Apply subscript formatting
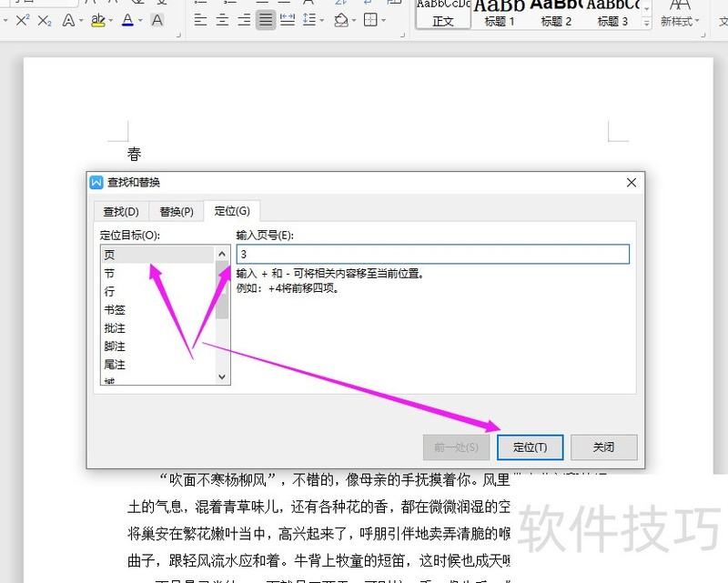The image size is (728, 583). [x=45, y=20]
